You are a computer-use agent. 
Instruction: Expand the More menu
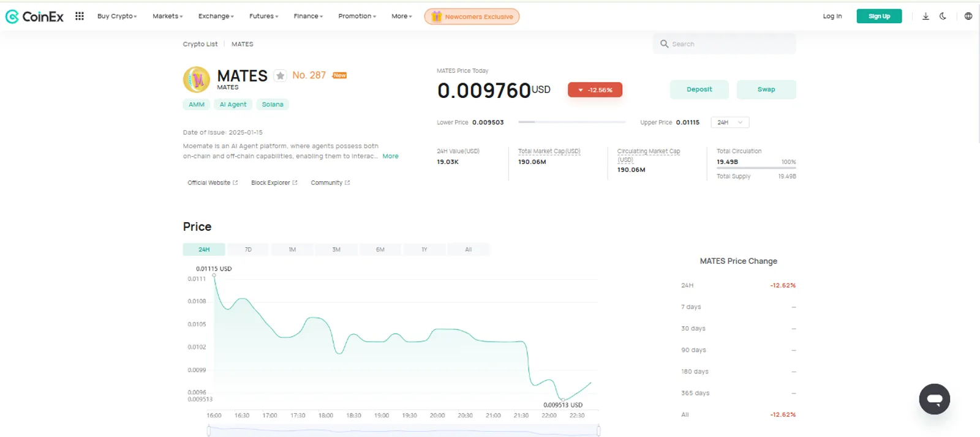402,17
